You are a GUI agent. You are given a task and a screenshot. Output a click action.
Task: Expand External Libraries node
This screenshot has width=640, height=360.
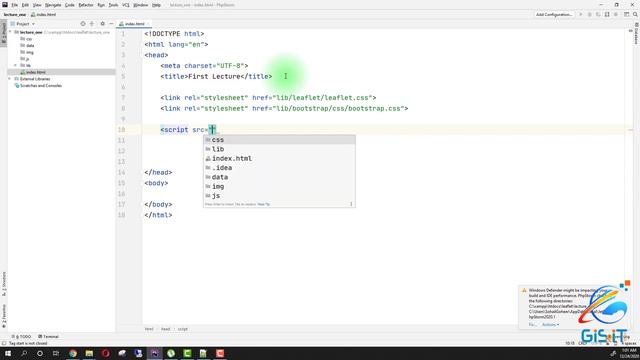click(10, 79)
